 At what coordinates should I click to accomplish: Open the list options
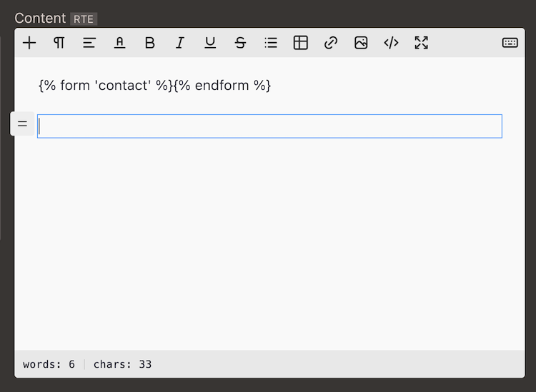tap(270, 43)
